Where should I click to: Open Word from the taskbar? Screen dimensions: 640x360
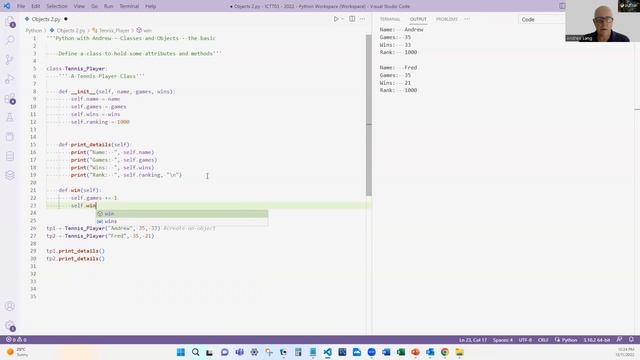pyautogui.click(x=386, y=352)
